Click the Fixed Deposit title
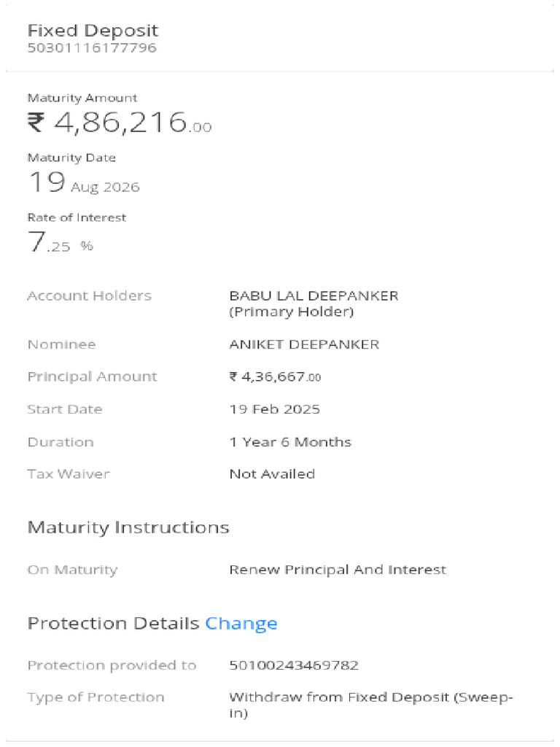Viewport: 560px width, 747px height. coord(93,31)
